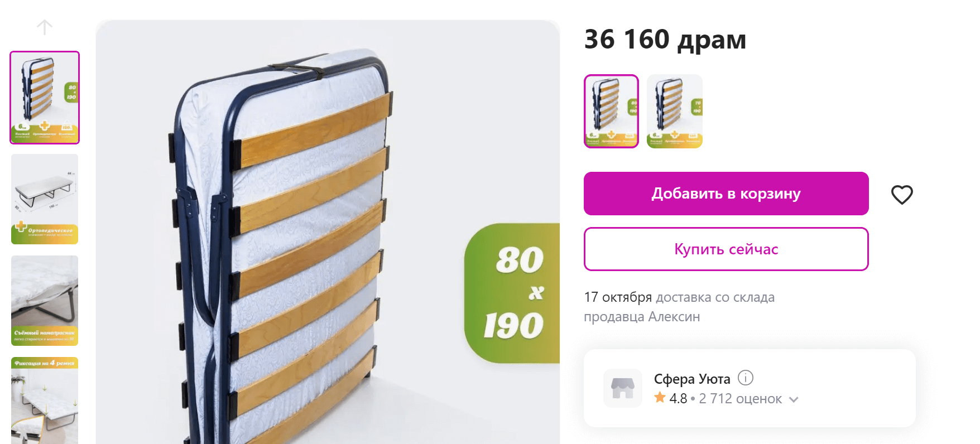Expand the seller ratings chevron
Image resolution: width=980 pixels, height=444 pixels.
(x=794, y=399)
